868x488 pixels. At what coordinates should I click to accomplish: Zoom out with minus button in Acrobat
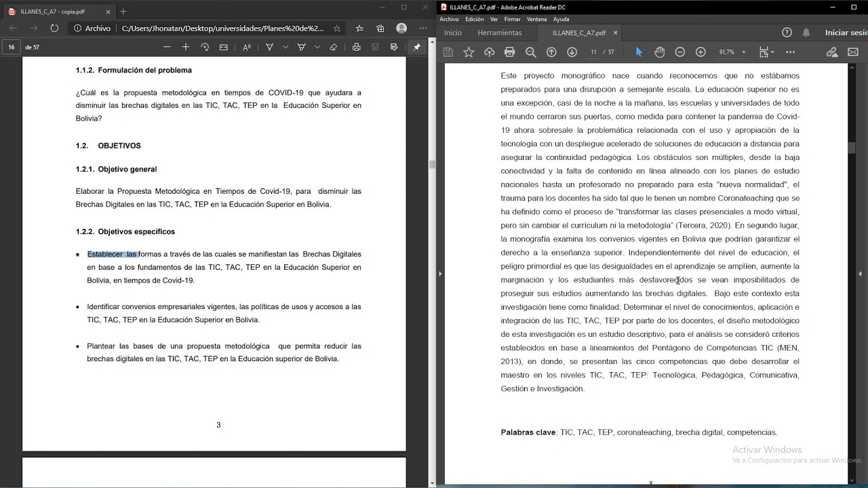point(680,52)
